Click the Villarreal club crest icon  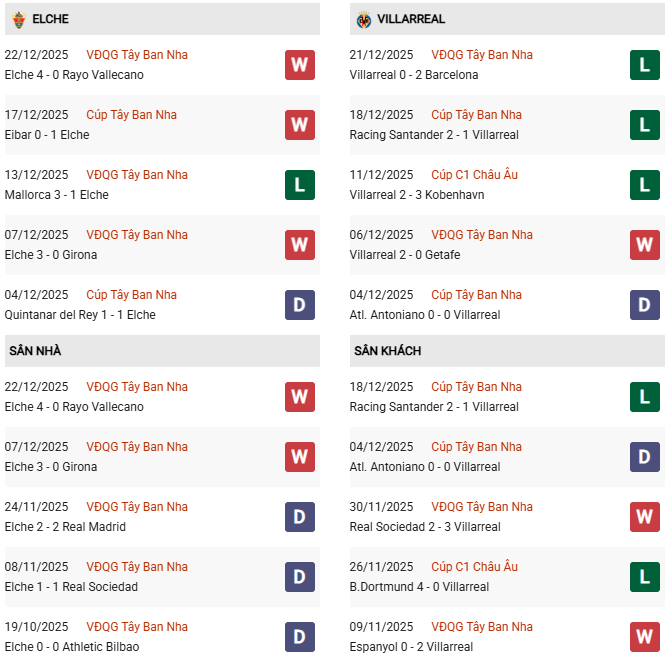[364, 19]
